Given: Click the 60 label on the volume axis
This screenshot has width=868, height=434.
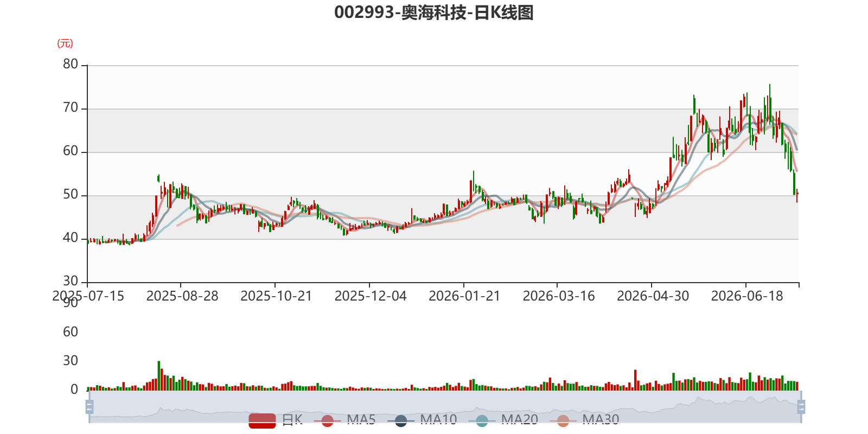Looking at the screenshot, I should 71,331.
